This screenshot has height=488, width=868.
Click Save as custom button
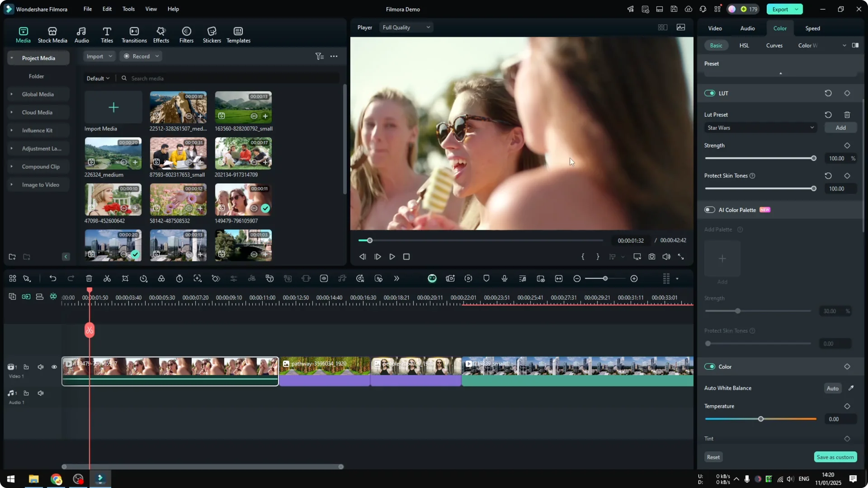pos(835,457)
